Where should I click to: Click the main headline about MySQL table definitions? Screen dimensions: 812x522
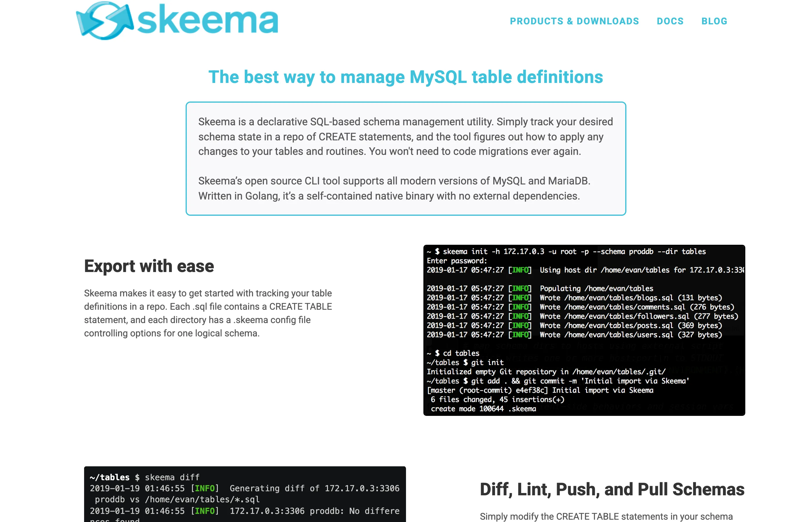point(406,77)
